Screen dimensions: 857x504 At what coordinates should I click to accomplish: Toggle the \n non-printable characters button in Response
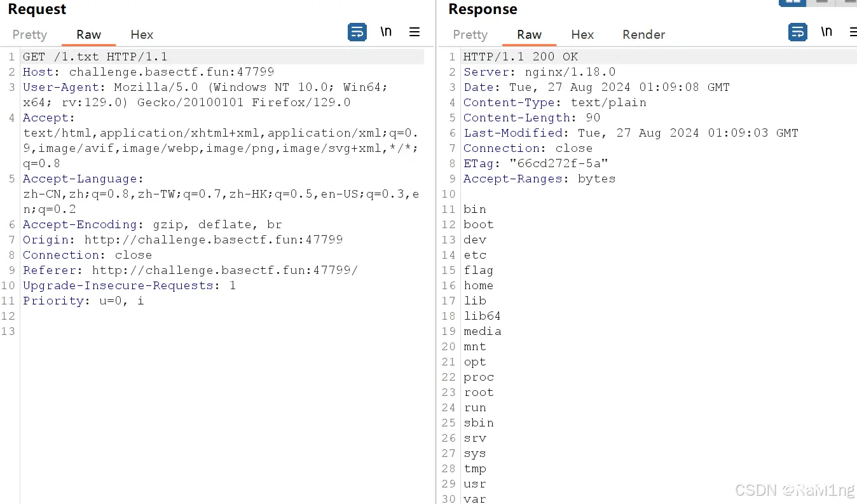click(826, 31)
